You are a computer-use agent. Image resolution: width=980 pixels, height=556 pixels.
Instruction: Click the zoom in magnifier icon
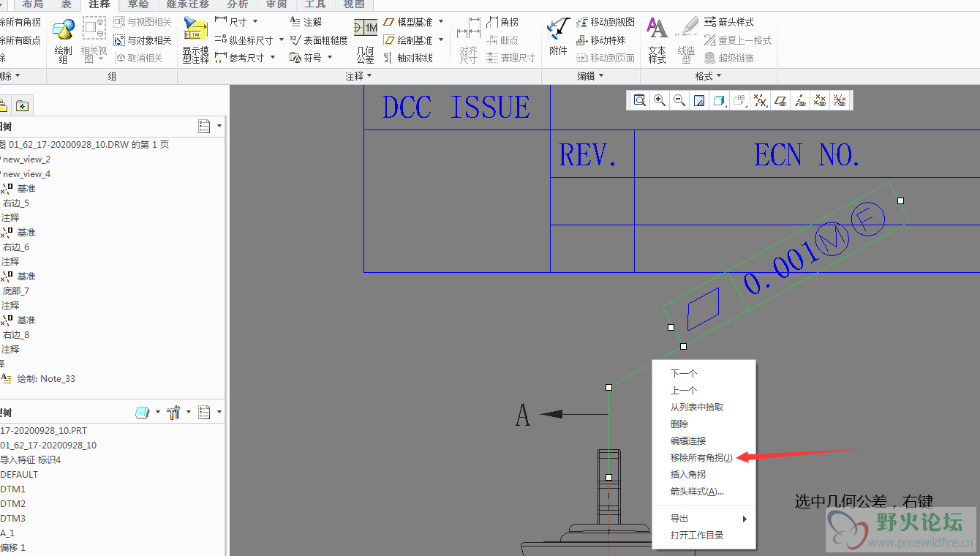tap(660, 101)
